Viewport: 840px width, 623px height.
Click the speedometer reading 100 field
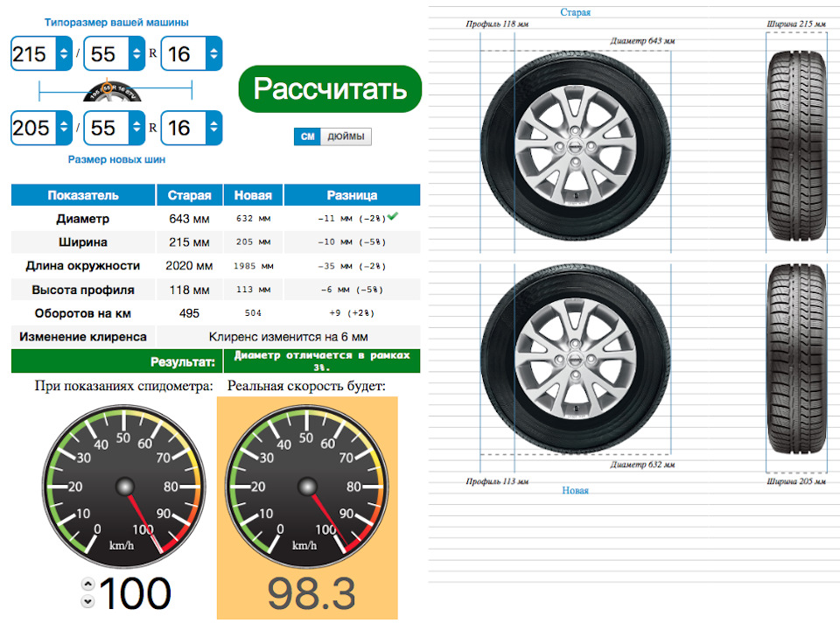point(135,593)
